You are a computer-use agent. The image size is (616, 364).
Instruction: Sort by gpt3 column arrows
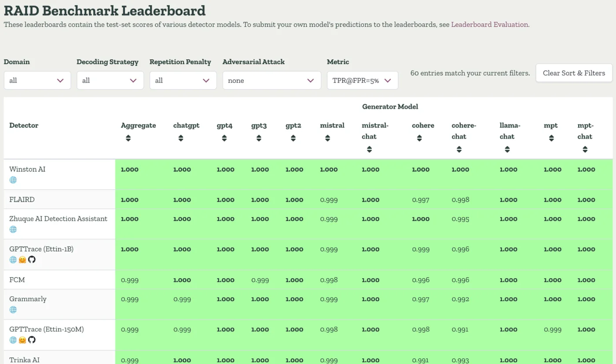[x=259, y=138]
